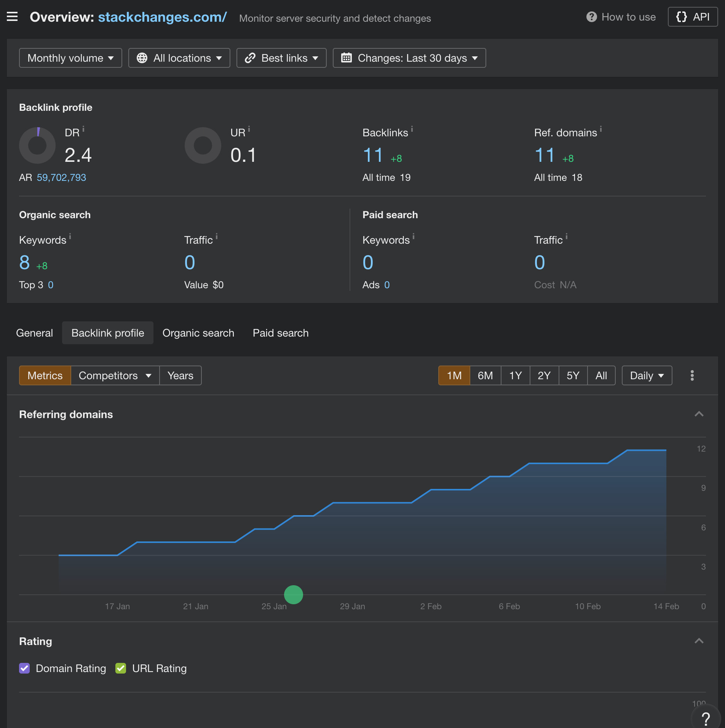This screenshot has width=725, height=728.
Task: Open the Competitors dropdown
Action: pyautogui.click(x=115, y=375)
